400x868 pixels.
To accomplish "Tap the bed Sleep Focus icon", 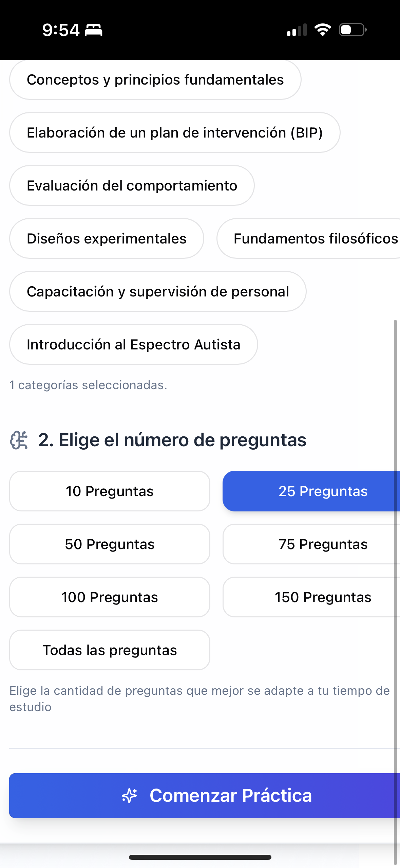I will click(93, 30).
